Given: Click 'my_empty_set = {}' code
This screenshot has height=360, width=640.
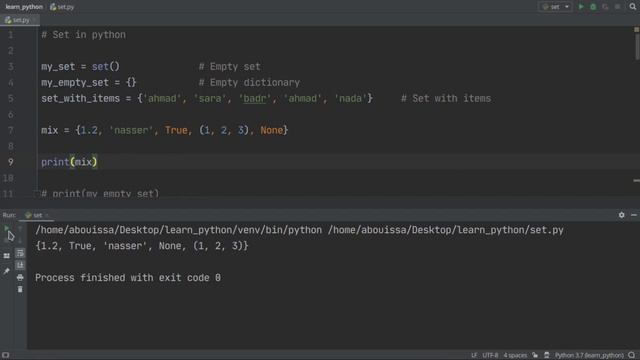Looking at the screenshot, I should point(89,82).
